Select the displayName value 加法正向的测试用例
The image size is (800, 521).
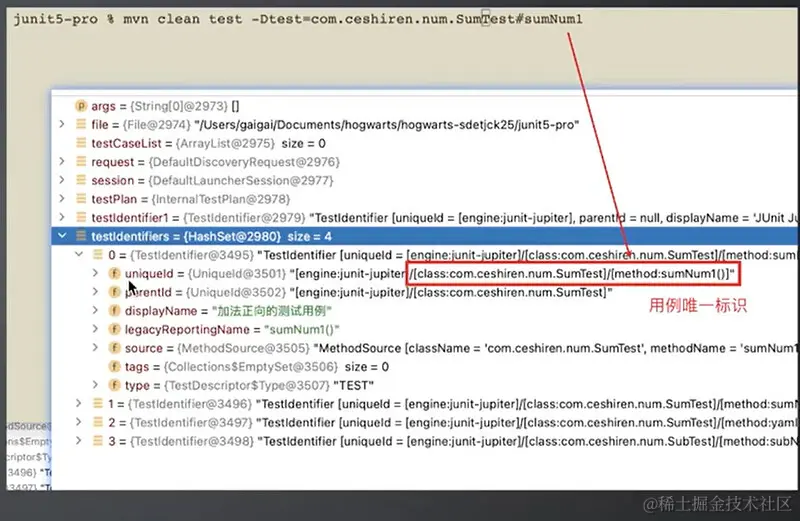[x=272, y=311]
